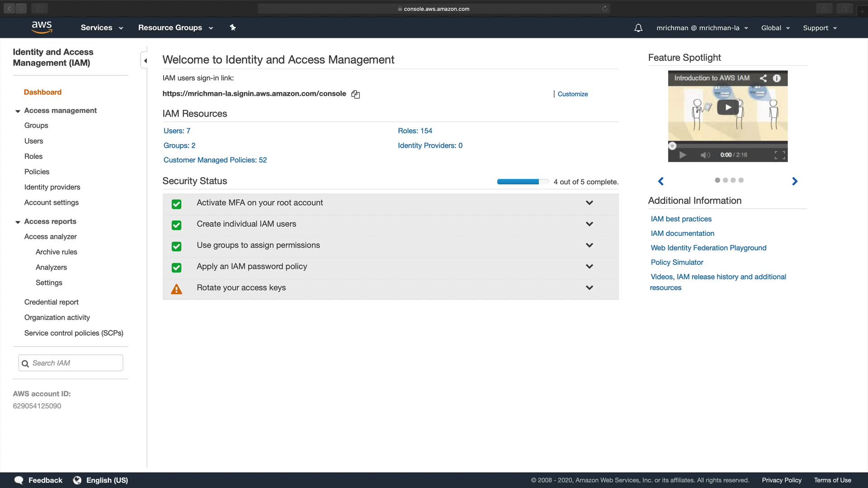Image resolution: width=868 pixels, height=488 pixels.
Task: Open Policies in the sidebar
Action: click(x=37, y=172)
